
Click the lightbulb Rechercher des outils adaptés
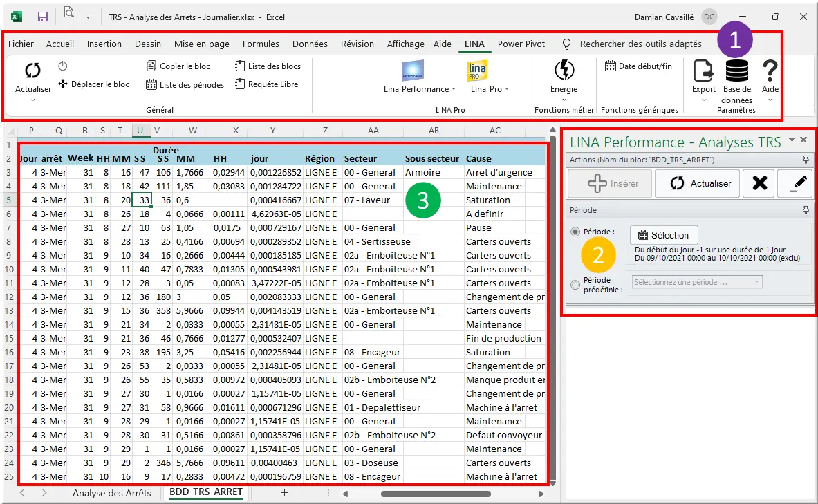[x=566, y=44]
